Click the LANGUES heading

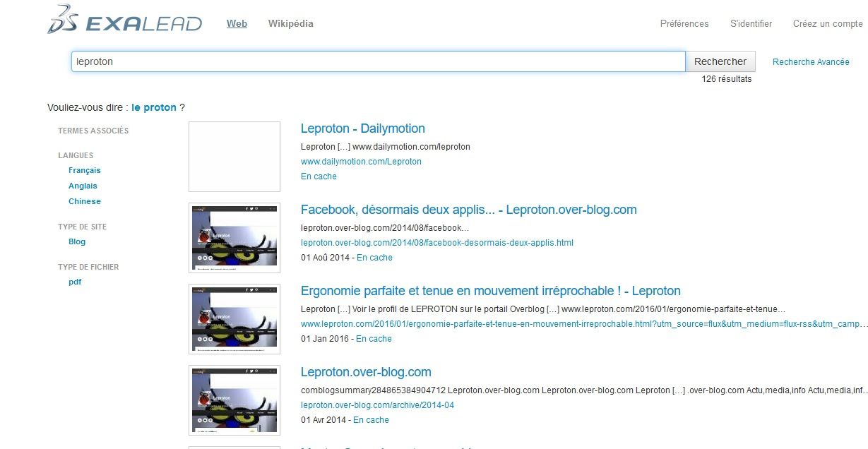pos(76,155)
